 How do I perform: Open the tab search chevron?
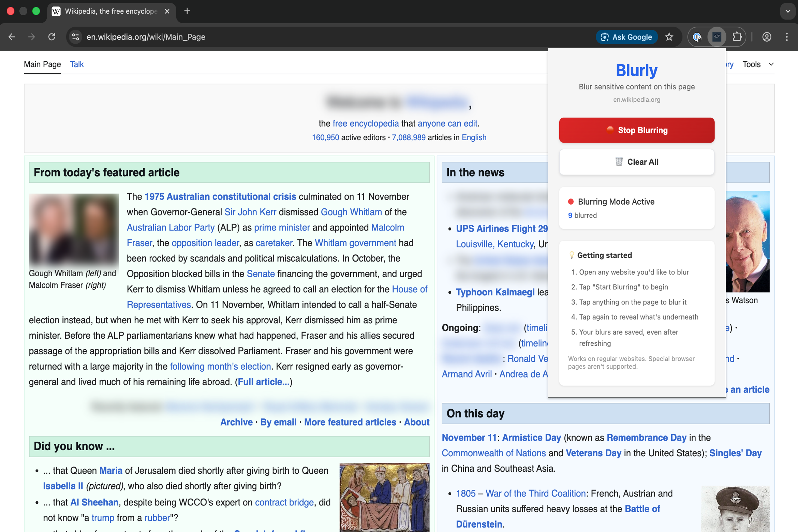(788, 11)
